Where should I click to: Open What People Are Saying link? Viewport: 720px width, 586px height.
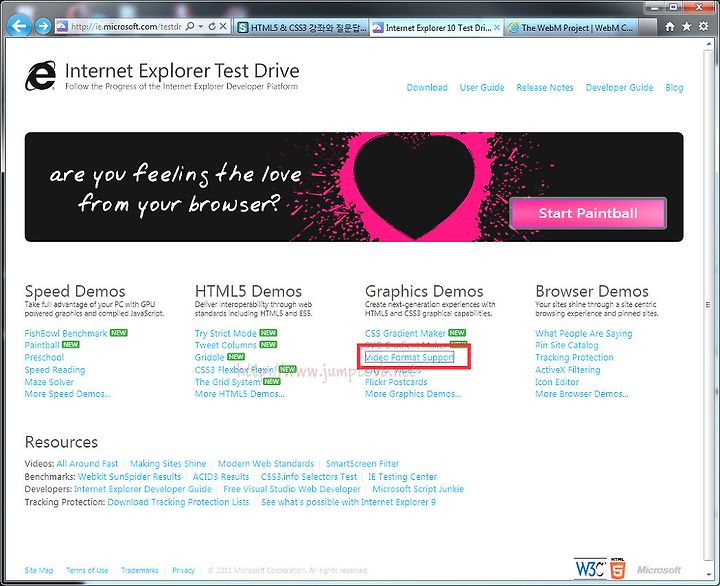(x=584, y=333)
